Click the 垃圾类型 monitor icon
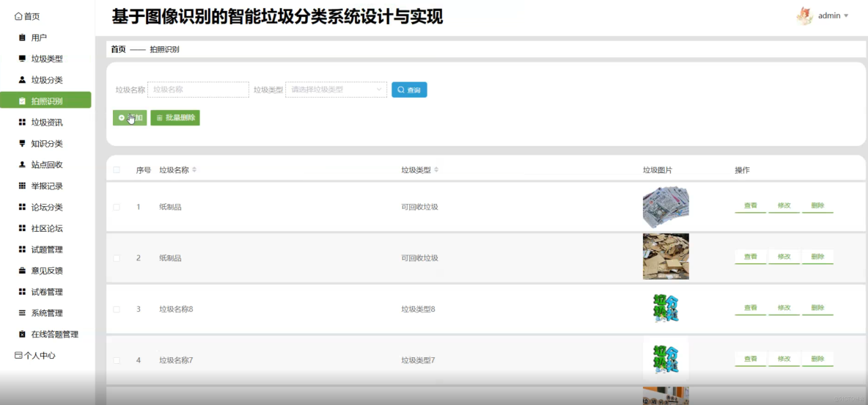Screen dimensions: 868x405 pyautogui.click(x=22, y=59)
